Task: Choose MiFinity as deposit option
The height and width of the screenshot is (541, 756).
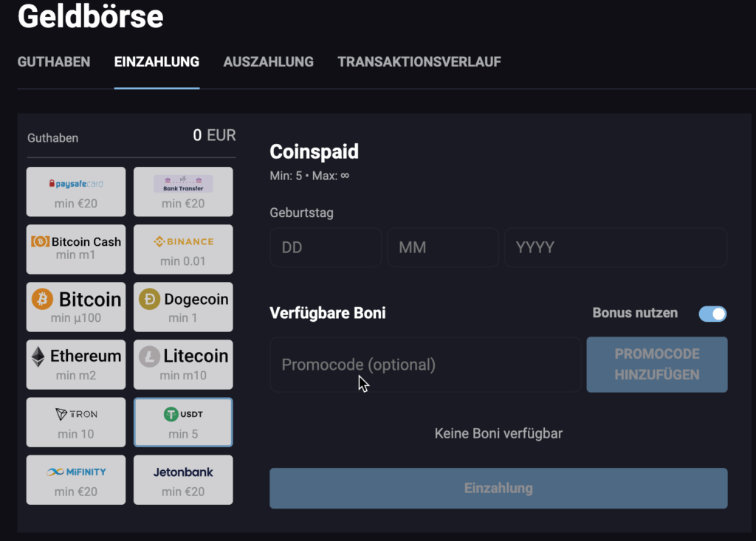Action: click(x=75, y=479)
